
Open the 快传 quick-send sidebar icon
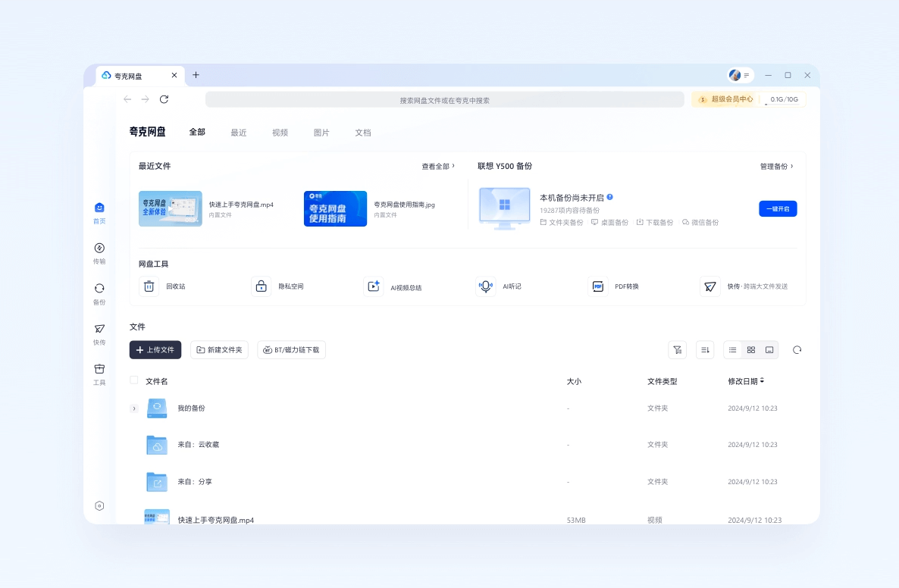[x=99, y=334]
